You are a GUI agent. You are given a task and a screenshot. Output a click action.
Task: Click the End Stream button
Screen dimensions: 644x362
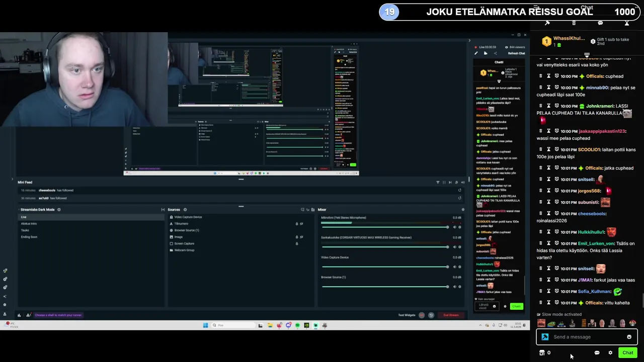[451, 315]
